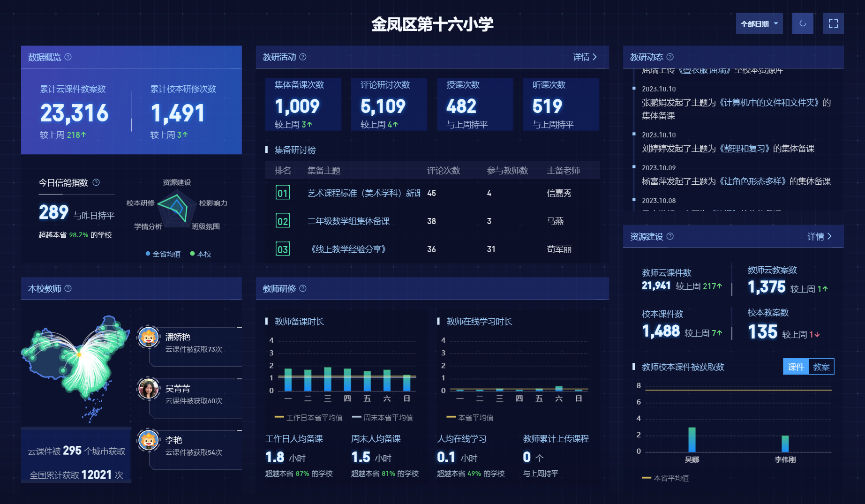
Task: Open 资源建设 details via 详情 link
Action: (x=819, y=236)
